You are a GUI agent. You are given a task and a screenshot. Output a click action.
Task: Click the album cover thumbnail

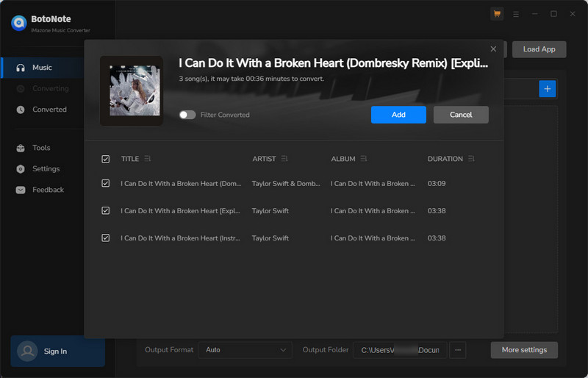(132, 91)
